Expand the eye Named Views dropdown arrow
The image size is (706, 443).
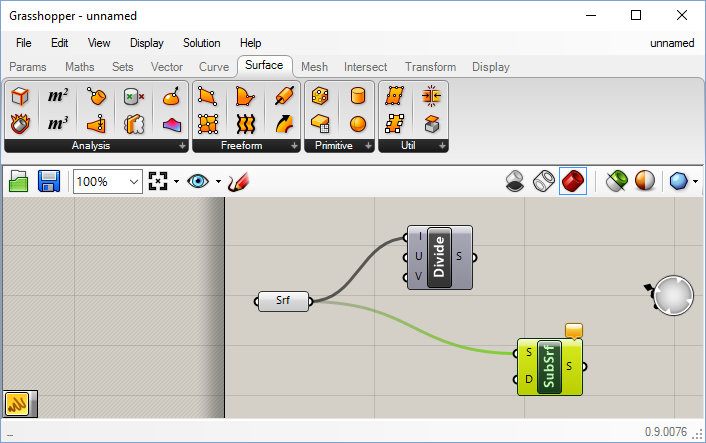tap(218, 181)
